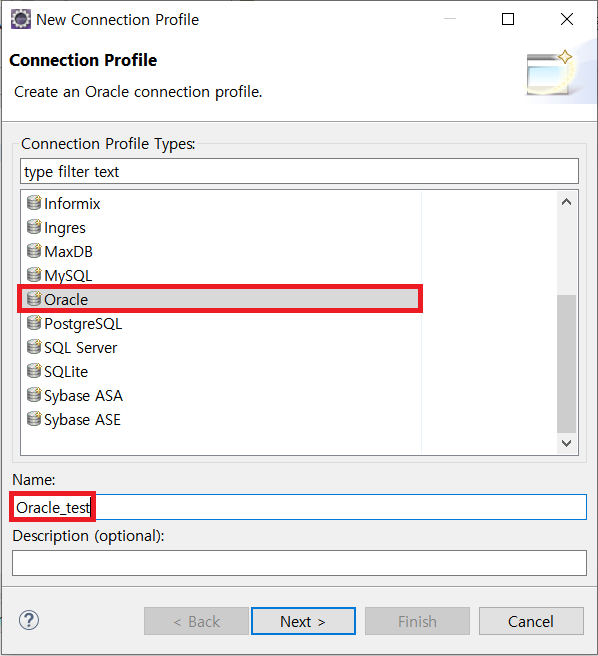598x656 pixels.
Task: Click the Ingres database icon
Action: coord(34,227)
